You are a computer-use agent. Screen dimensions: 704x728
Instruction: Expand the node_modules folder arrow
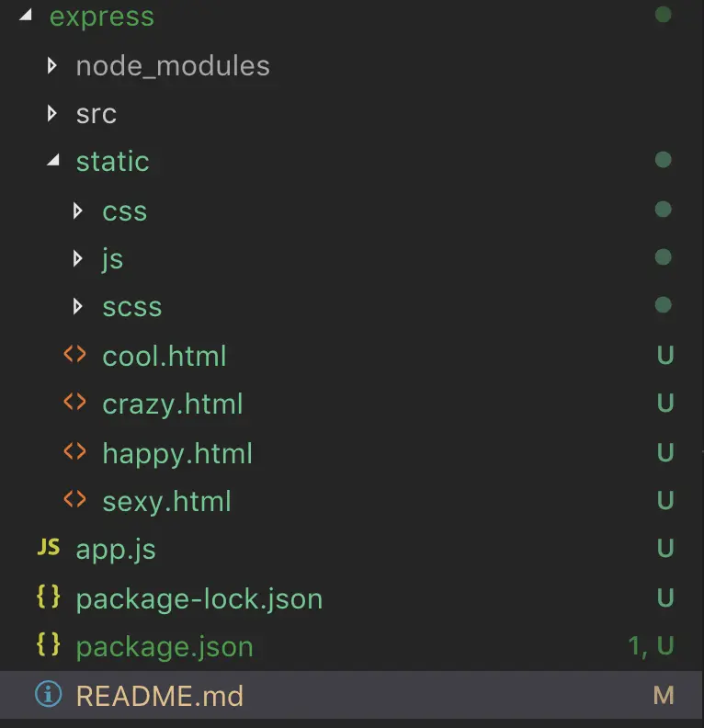tap(52, 65)
